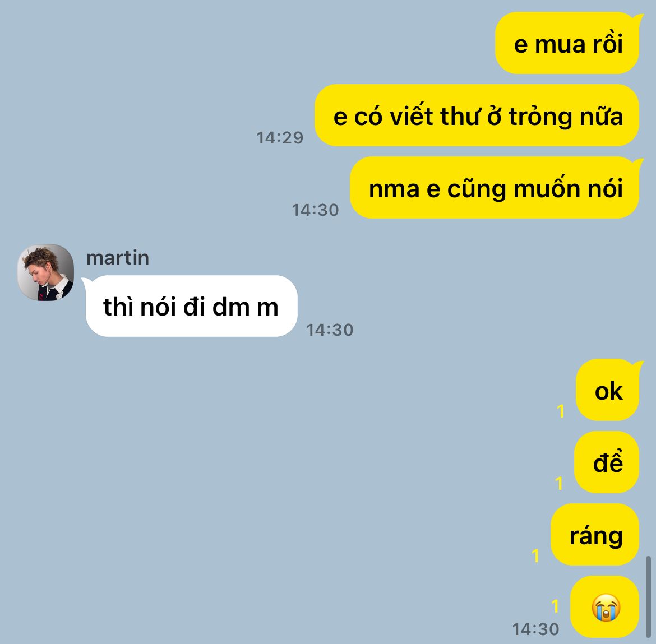Viewport: 656px width, 644px height.
Task: Select the 'để' message bubble
Action: pyautogui.click(x=607, y=462)
